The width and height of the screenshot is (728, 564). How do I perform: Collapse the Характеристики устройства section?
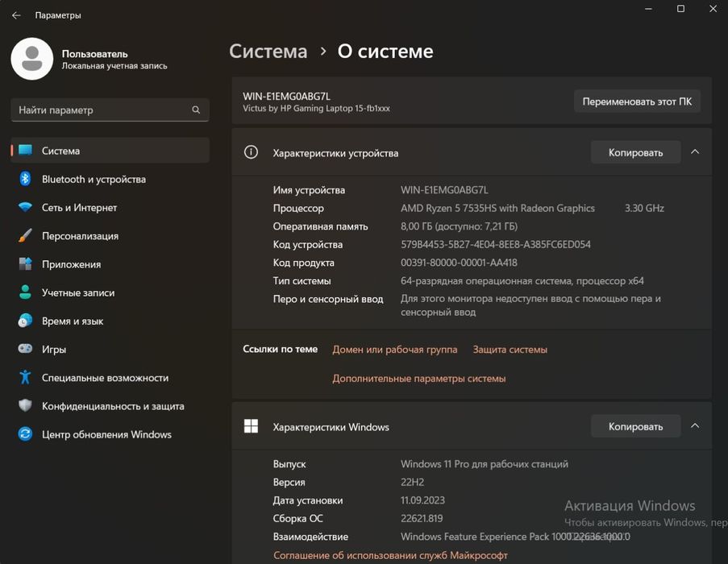[695, 152]
